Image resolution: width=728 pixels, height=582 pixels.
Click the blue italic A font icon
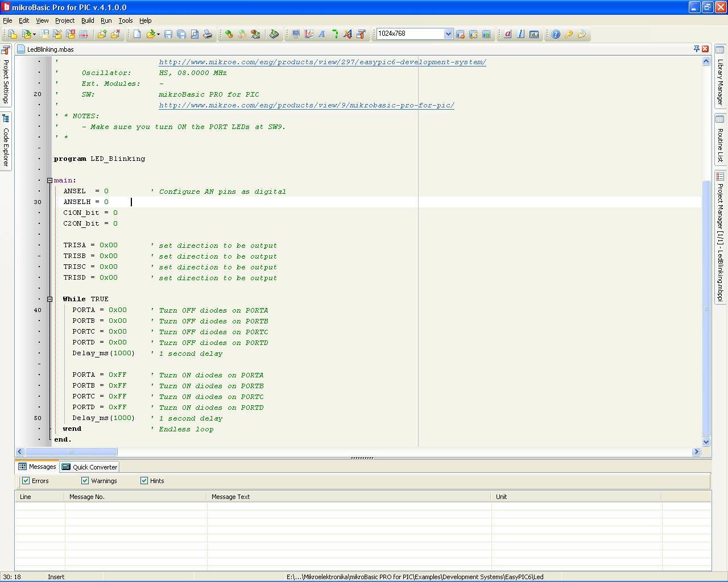coord(322,34)
